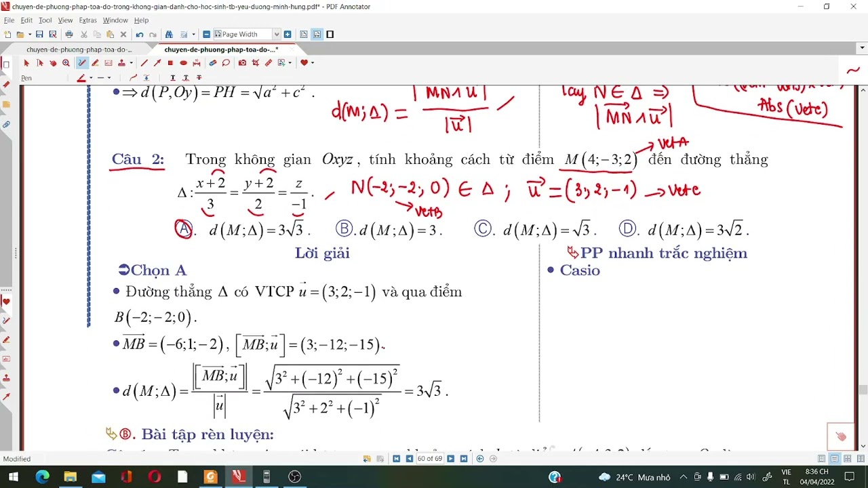The height and width of the screenshot is (488, 868).
Task: Open the File menu
Action: (9, 20)
